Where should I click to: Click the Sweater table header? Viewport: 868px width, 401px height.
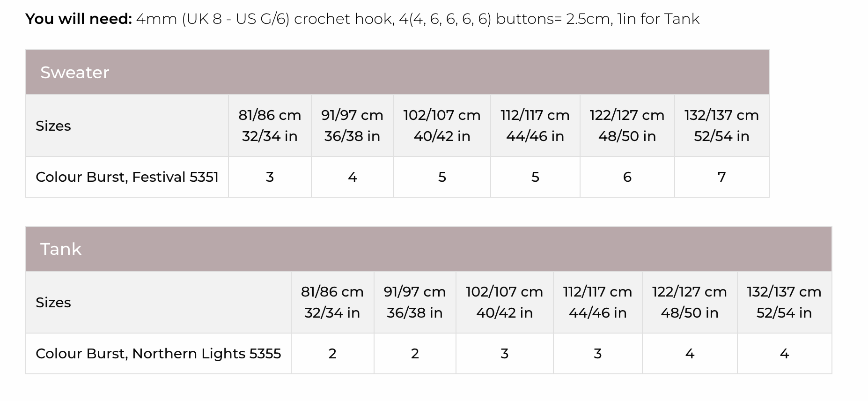[x=75, y=73]
